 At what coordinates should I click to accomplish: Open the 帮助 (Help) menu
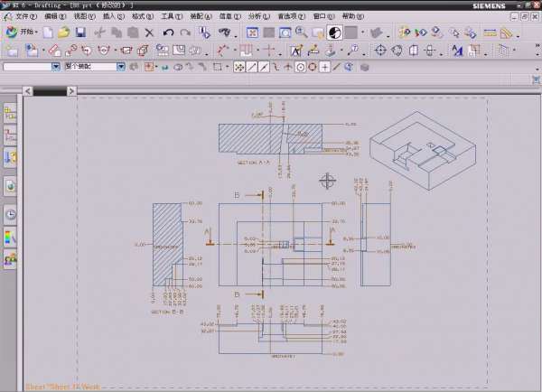tap(349, 16)
